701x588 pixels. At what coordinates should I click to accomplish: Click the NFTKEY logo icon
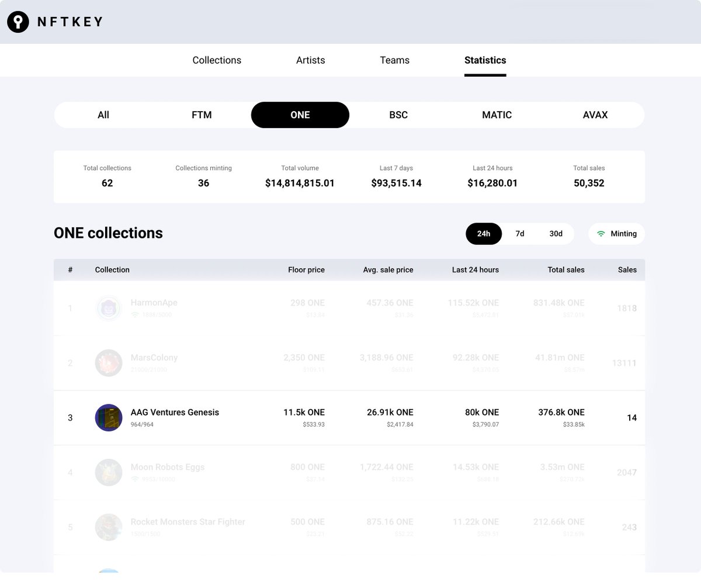pyautogui.click(x=18, y=22)
